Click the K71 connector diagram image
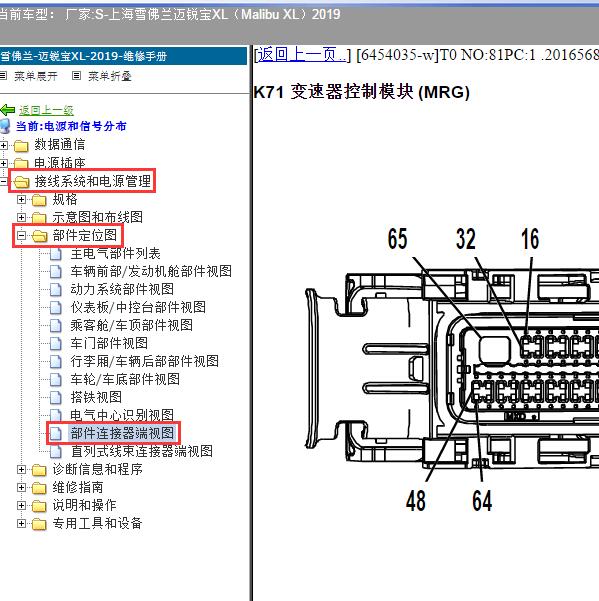599x601 pixels. point(452,370)
